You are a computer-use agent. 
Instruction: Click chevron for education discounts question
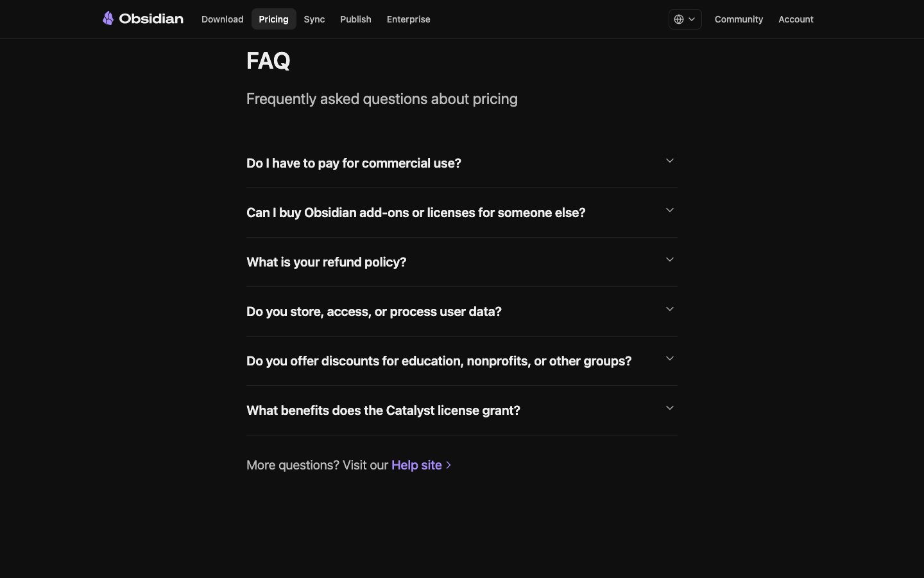669,358
